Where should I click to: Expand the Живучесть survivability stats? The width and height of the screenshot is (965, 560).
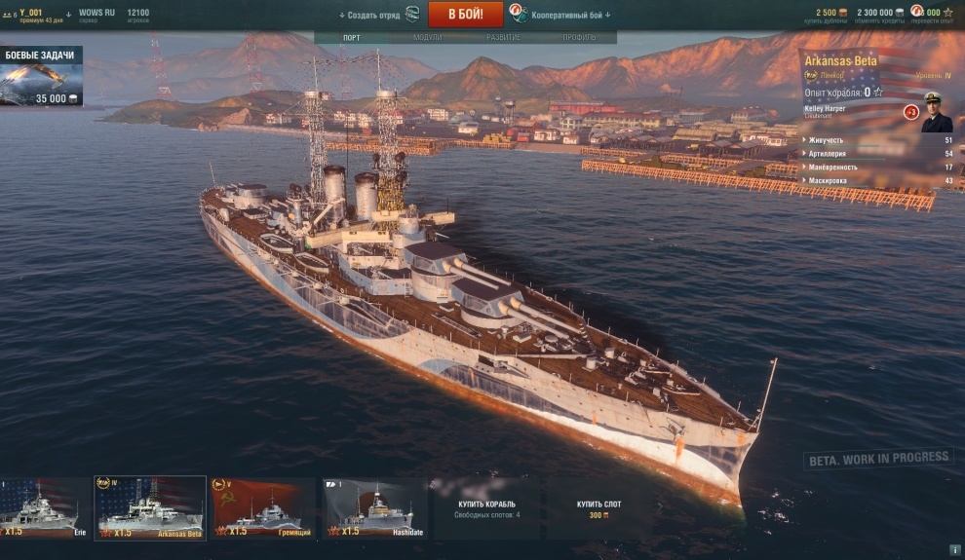click(x=877, y=140)
